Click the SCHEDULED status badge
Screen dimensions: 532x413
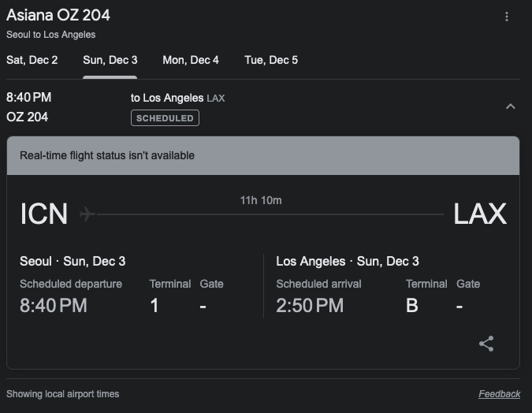(x=165, y=118)
